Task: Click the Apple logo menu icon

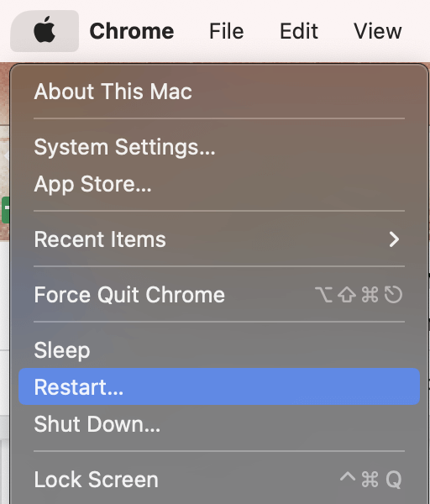Action: pos(45,31)
